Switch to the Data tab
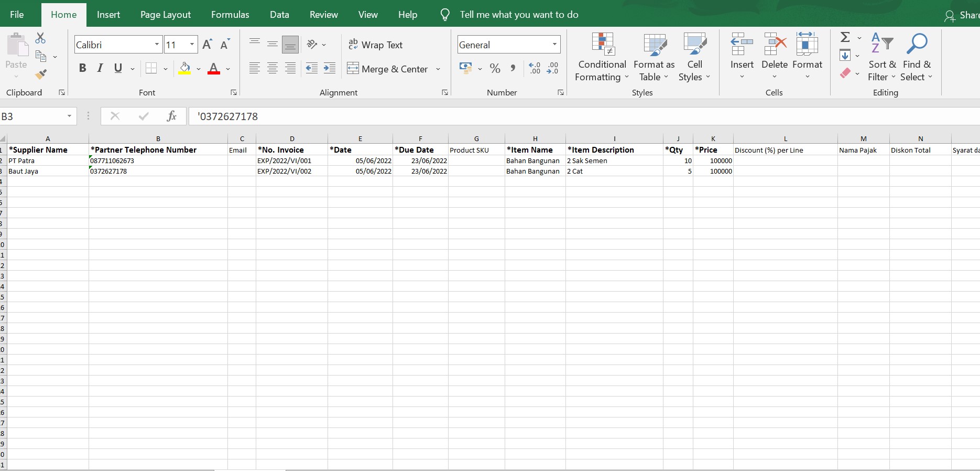The height and width of the screenshot is (471, 980). pos(279,15)
